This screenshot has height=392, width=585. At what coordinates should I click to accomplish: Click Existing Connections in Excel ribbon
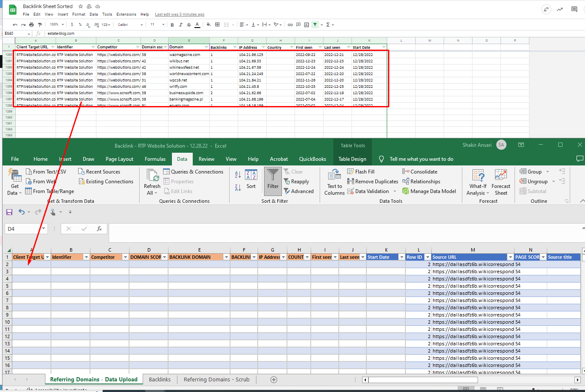tap(106, 182)
